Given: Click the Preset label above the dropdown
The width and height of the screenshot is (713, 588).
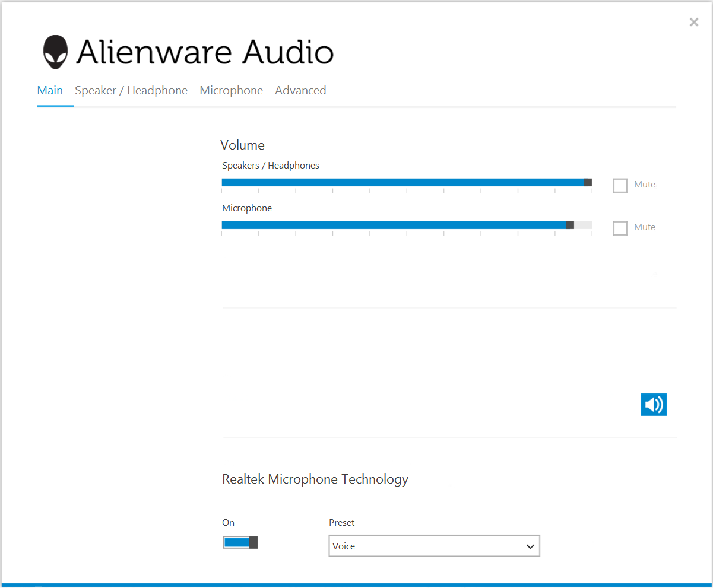Looking at the screenshot, I should tap(342, 523).
